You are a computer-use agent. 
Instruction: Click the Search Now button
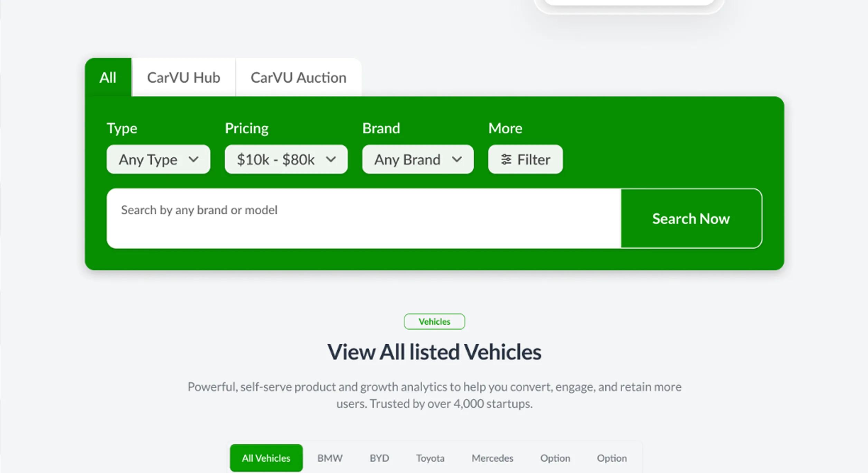click(x=691, y=219)
